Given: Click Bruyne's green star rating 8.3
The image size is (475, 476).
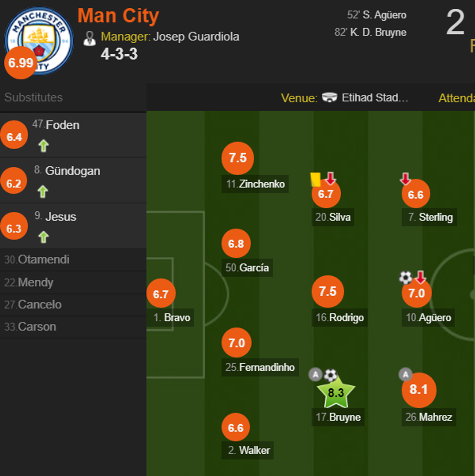Looking at the screenshot, I should click(x=336, y=393).
